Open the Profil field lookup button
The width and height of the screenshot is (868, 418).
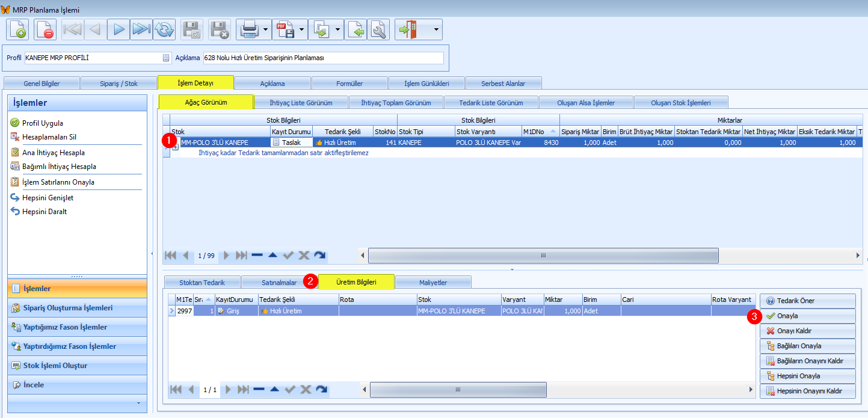(x=166, y=58)
